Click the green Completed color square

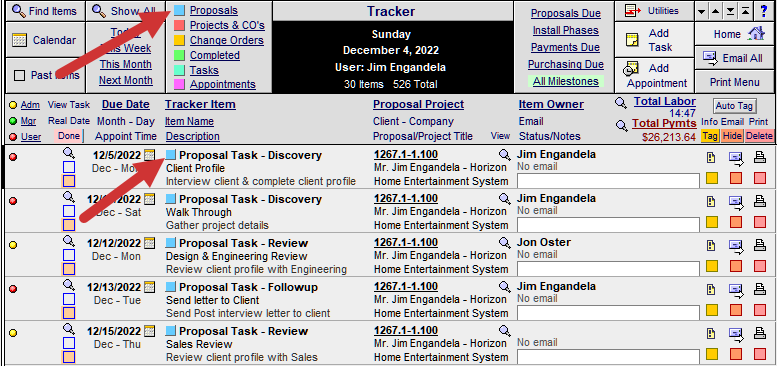[x=180, y=55]
